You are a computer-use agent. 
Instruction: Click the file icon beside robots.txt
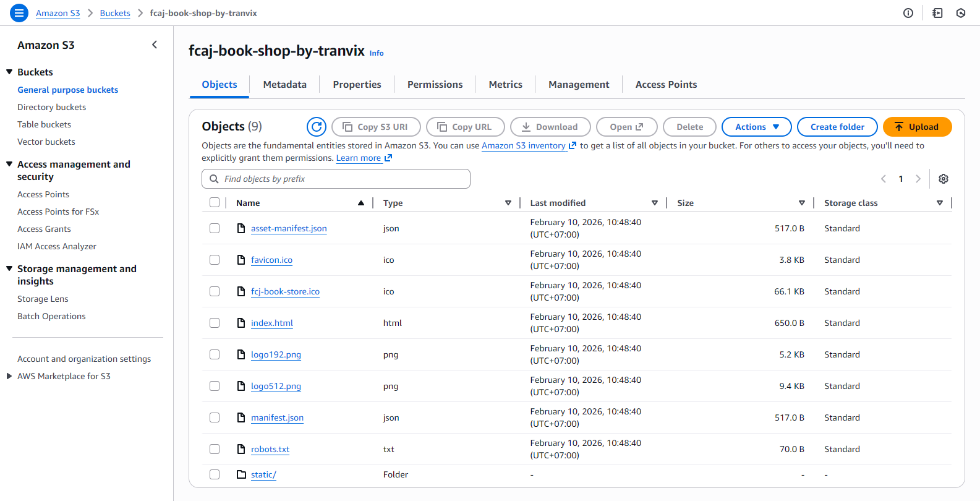241,449
